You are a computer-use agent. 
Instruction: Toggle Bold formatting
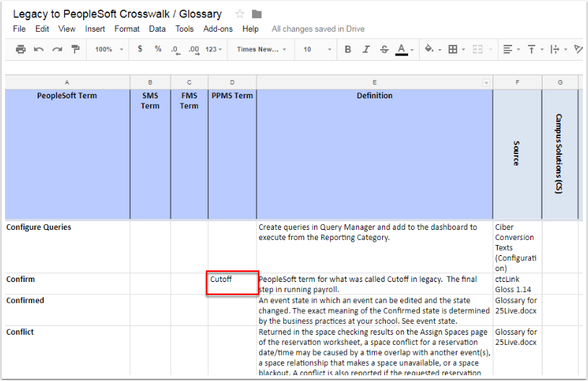[347, 49]
